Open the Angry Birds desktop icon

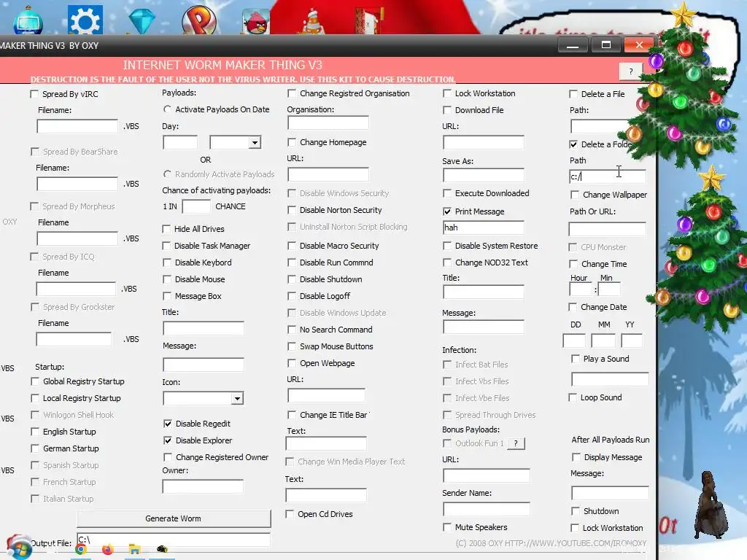256,21
